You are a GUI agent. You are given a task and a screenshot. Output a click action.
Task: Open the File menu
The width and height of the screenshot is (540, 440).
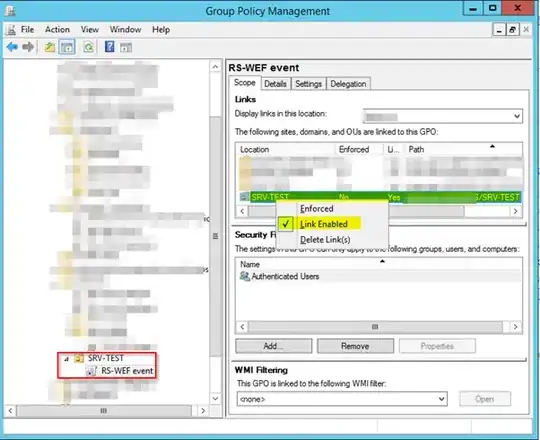pyautogui.click(x=27, y=30)
